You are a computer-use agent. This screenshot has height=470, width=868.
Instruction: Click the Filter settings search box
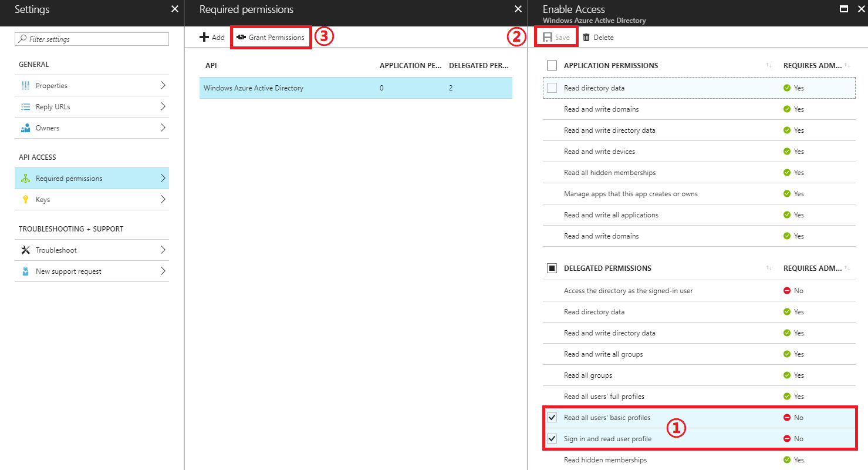[x=92, y=39]
